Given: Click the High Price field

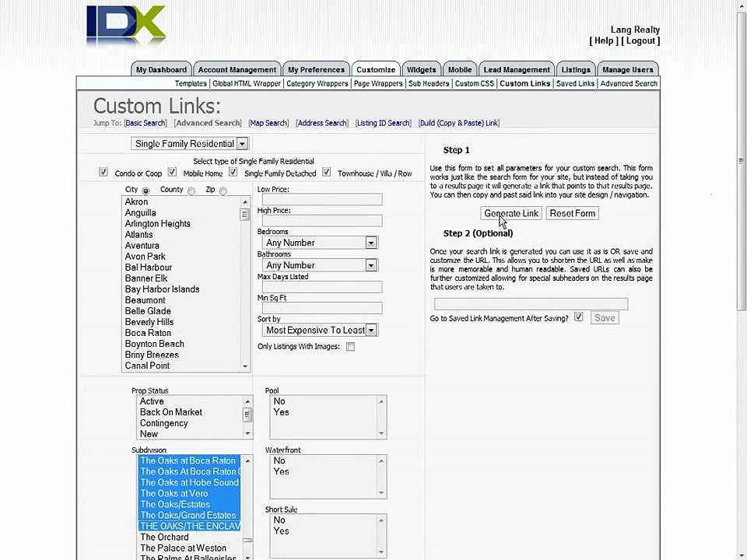Looking at the screenshot, I should click(322, 220).
